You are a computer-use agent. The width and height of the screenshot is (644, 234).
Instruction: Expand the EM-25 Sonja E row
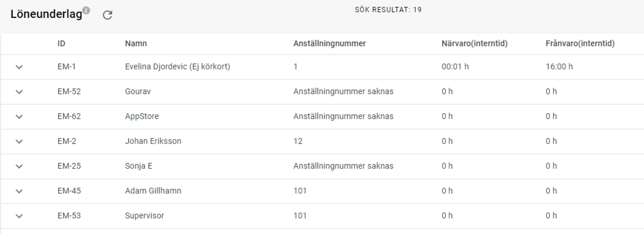click(x=19, y=167)
